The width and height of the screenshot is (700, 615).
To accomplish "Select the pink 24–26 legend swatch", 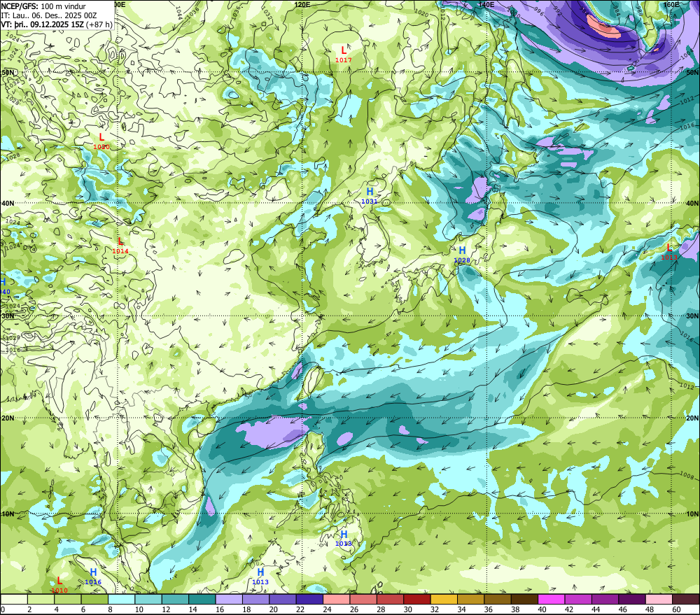I will 336,599.
